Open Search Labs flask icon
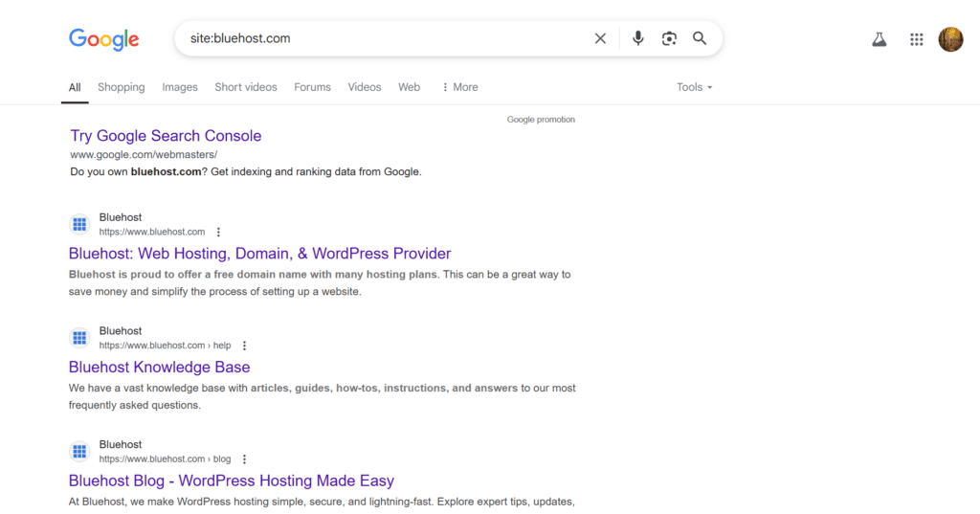The image size is (980, 514). (x=880, y=39)
